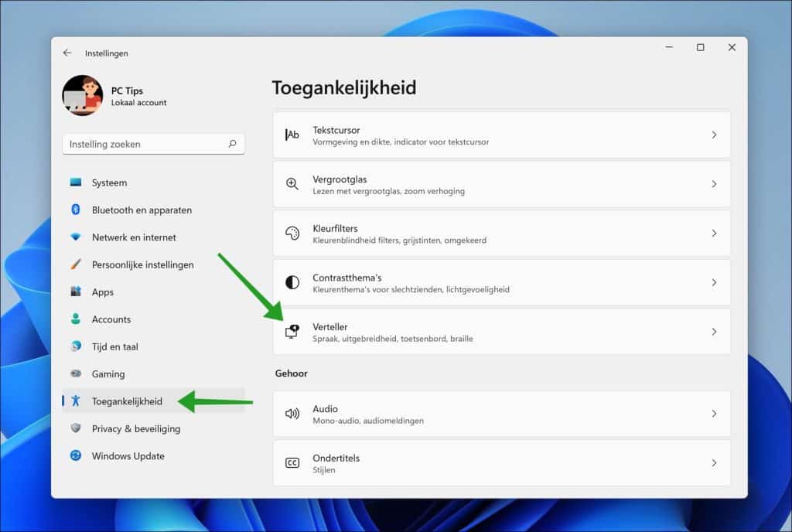Click the Audio speaker icon
792x532 pixels.
click(x=292, y=414)
